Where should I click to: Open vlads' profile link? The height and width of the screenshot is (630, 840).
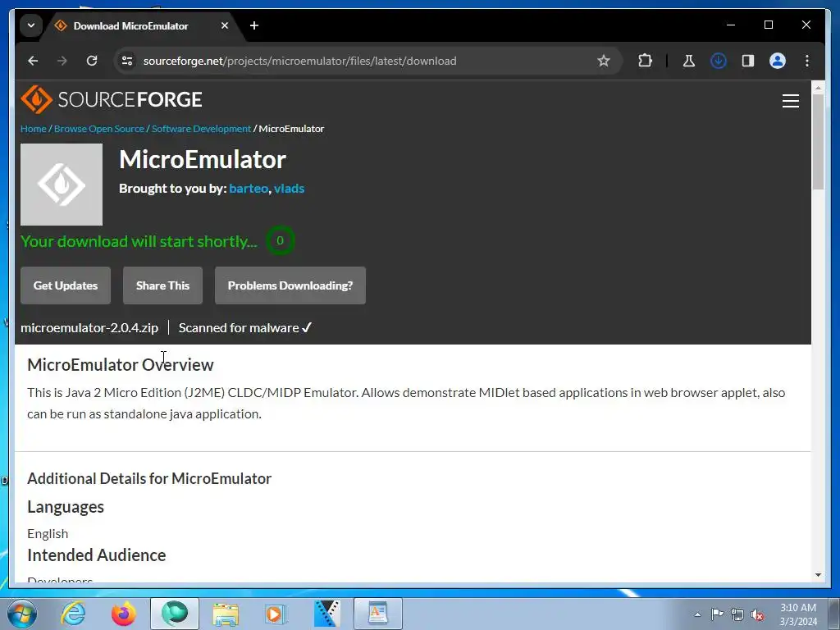[x=290, y=189]
